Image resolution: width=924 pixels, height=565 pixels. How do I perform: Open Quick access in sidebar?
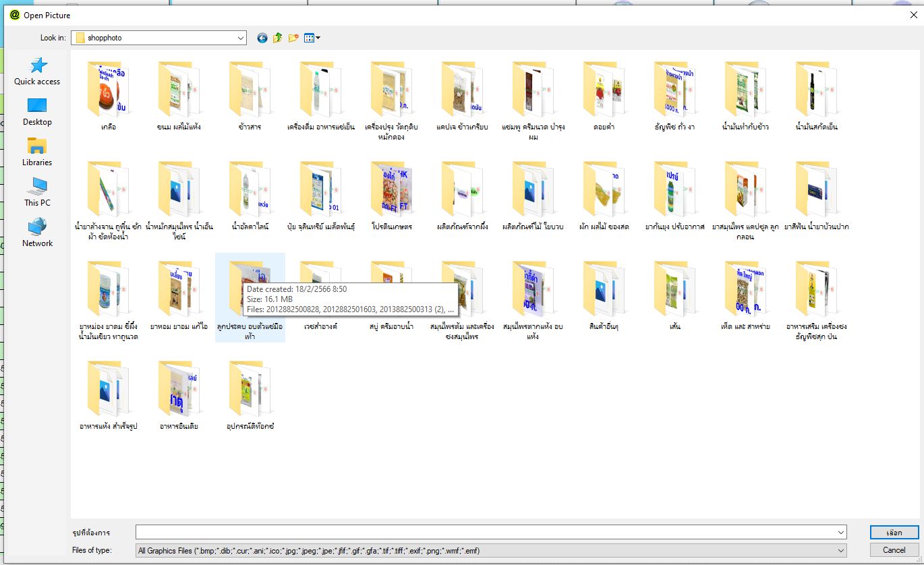coord(37,71)
